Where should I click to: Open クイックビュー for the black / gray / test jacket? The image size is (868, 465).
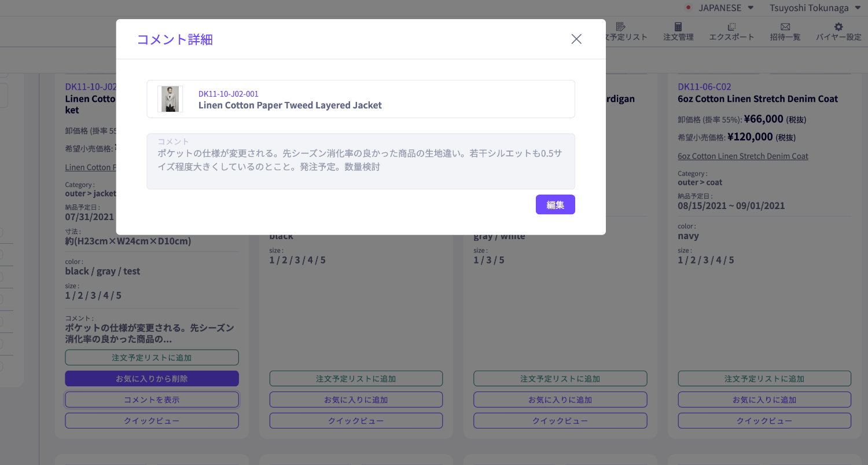point(152,420)
